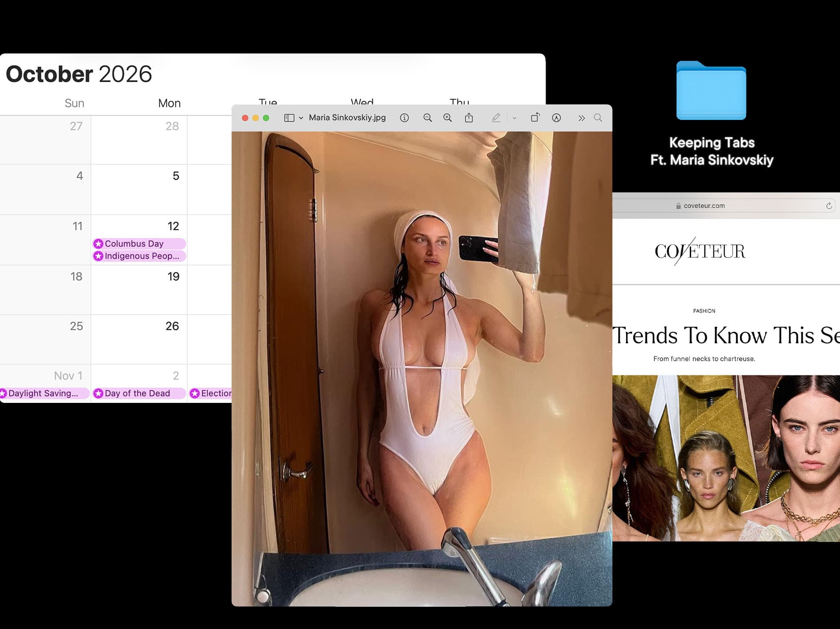The image size is (840, 629).
Task: Maximize the Preview window with green button
Action: coord(266,118)
